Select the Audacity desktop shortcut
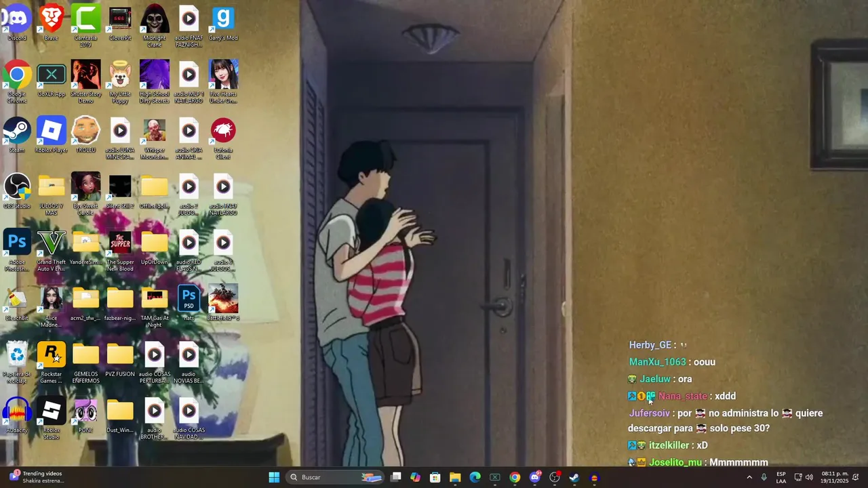The width and height of the screenshot is (868, 488). click(17, 416)
